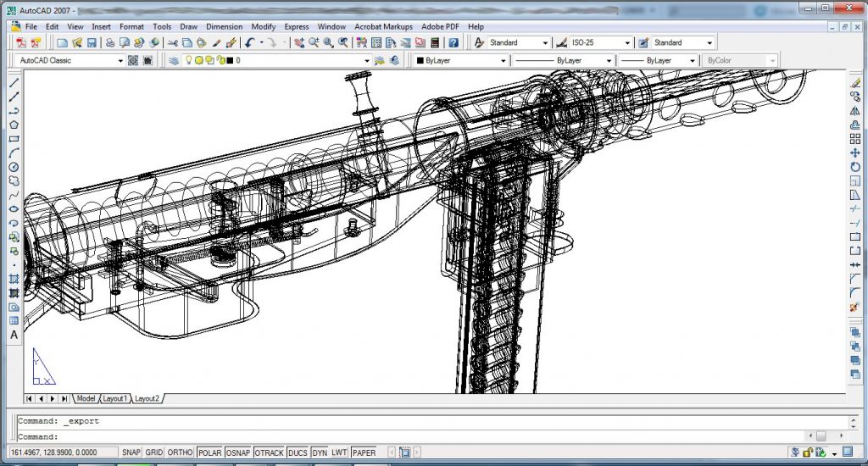Switch to the Layout2 tab
The width and height of the screenshot is (868, 466).
click(x=147, y=398)
